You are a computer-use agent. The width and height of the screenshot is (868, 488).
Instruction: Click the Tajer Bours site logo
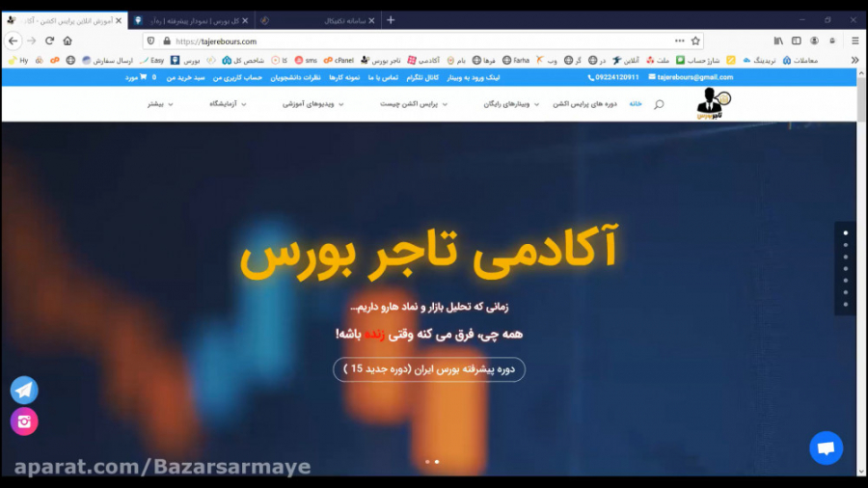[713, 103]
